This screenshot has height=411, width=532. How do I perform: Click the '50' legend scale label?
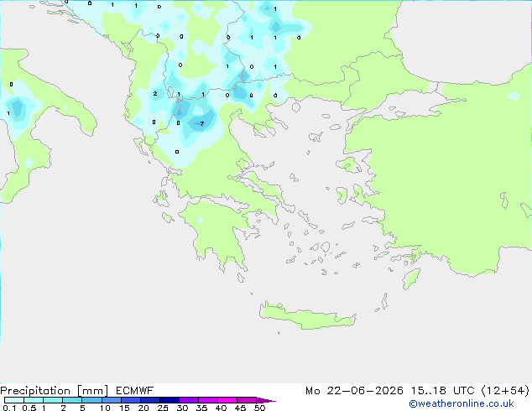[259, 408]
